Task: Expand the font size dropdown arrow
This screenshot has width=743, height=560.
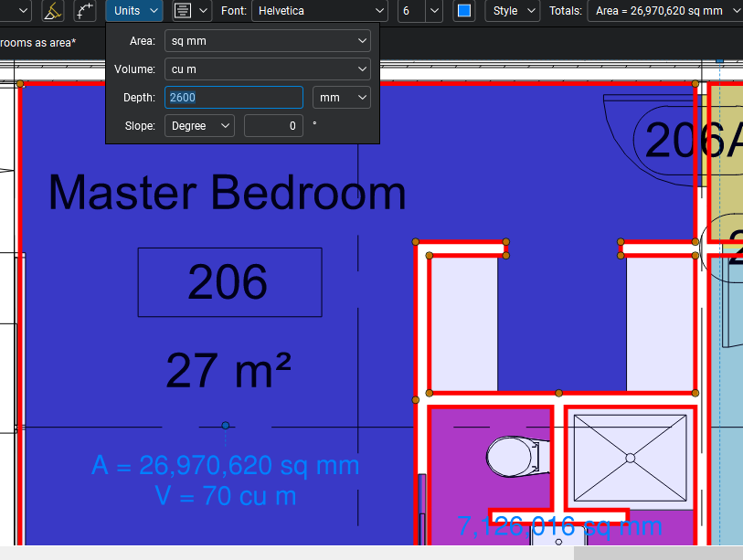Action: point(434,11)
